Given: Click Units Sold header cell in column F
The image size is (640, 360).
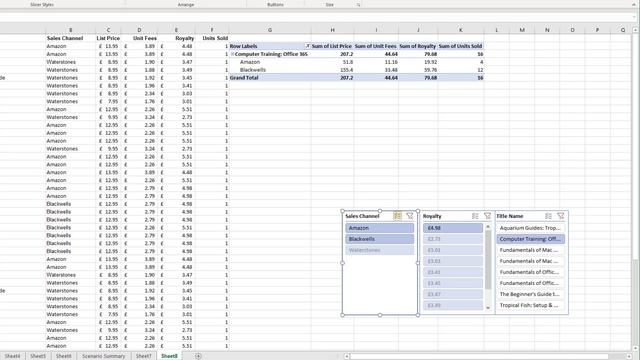Looking at the screenshot, I should click(212, 38).
